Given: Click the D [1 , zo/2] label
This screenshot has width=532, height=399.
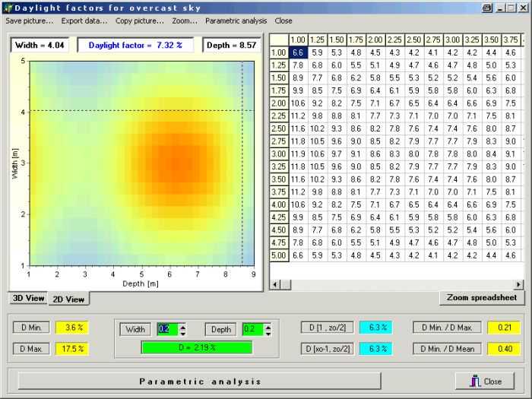Looking at the screenshot, I should [x=327, y=328].
